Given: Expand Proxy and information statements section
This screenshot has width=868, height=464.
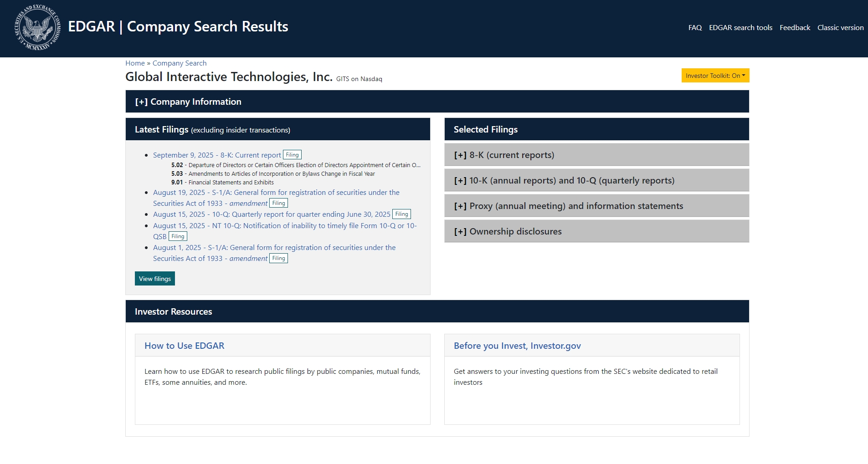Looking at the screenshot, I should [x=568, y=206].
